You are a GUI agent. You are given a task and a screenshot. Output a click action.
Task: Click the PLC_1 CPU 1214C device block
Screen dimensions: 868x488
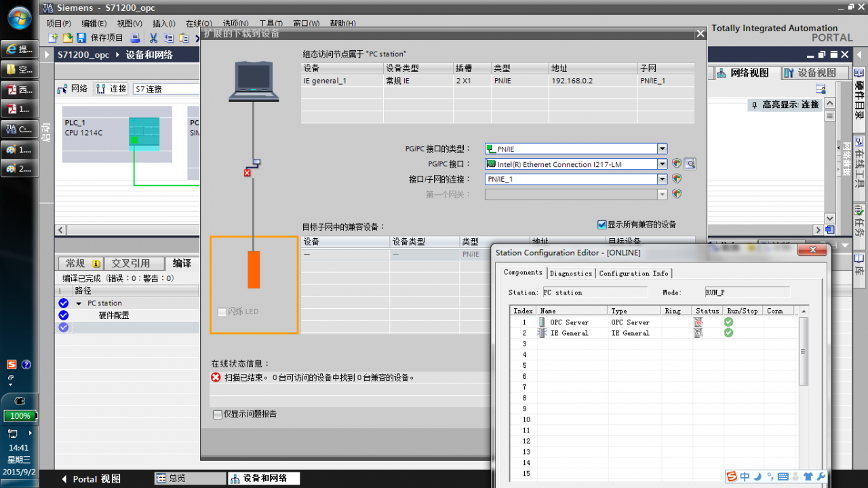[117, 134]
